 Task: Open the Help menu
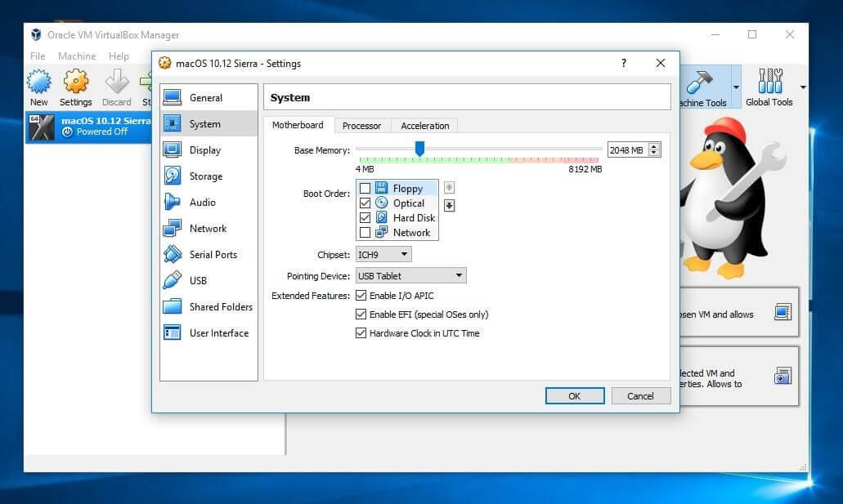click(119, 56)
